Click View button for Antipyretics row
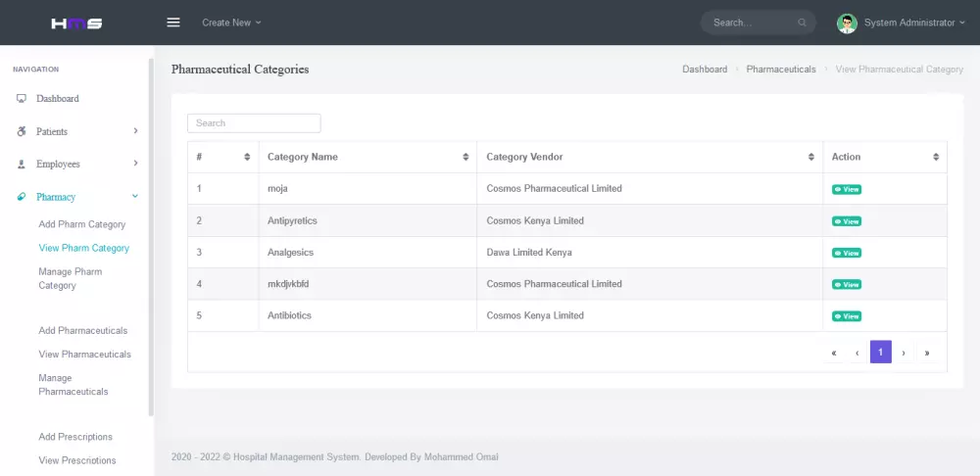The image size is (980, 476). (846, 221)
